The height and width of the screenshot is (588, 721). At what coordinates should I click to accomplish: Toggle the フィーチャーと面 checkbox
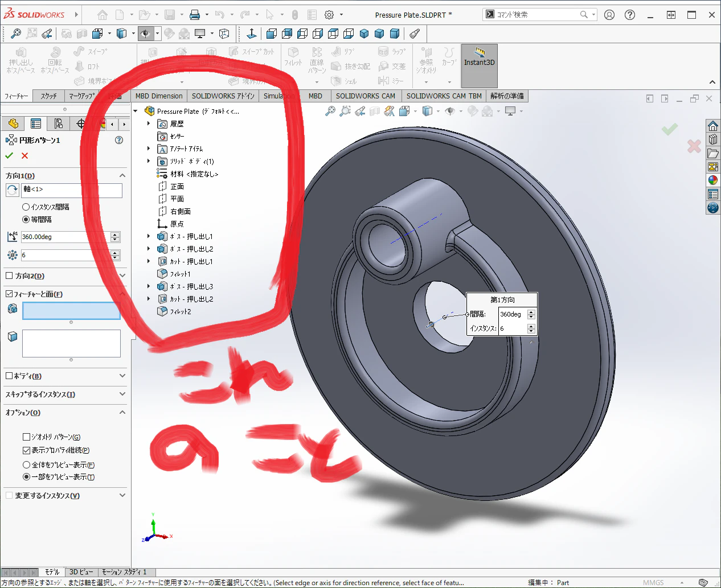[9, 294]
